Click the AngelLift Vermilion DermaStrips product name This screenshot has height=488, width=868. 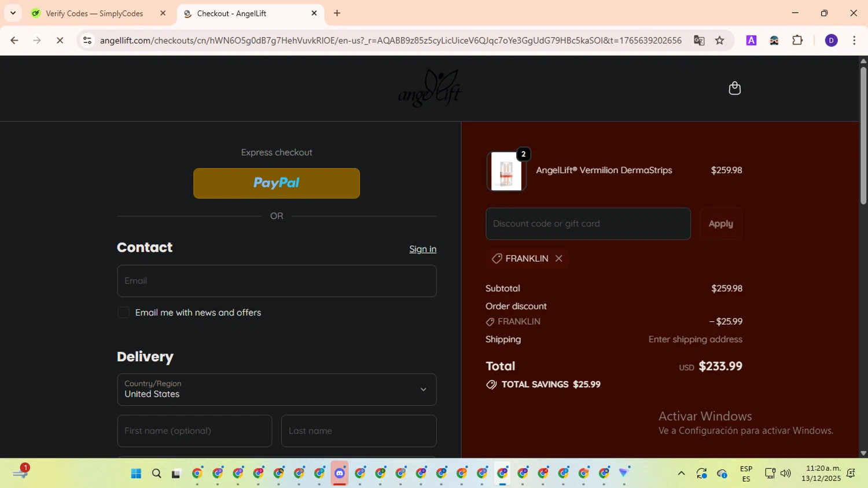(x=604, y=170)
